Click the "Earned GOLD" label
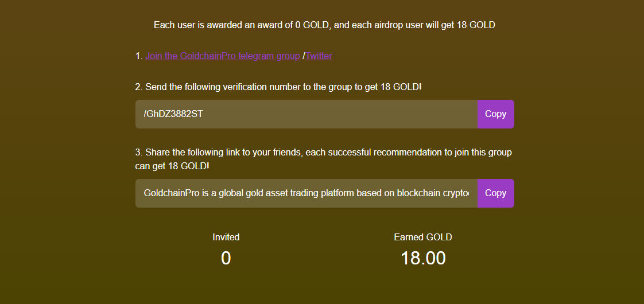This screenshot has width=644, height=304. (423, 237)
